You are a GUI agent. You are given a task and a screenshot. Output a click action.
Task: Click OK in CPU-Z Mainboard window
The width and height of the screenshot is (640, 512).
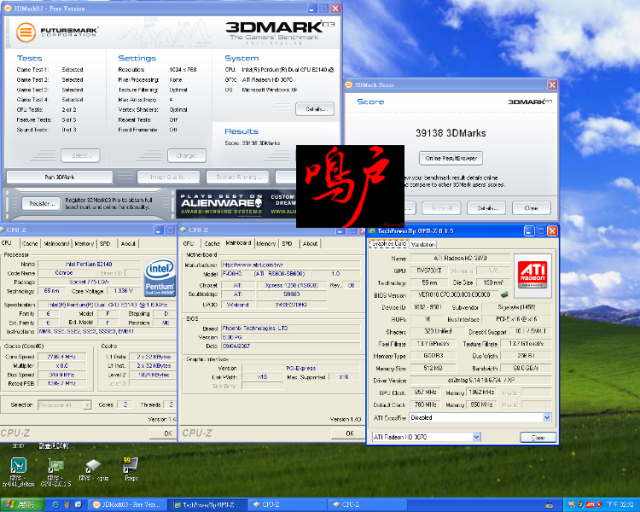tap(349, 433)
